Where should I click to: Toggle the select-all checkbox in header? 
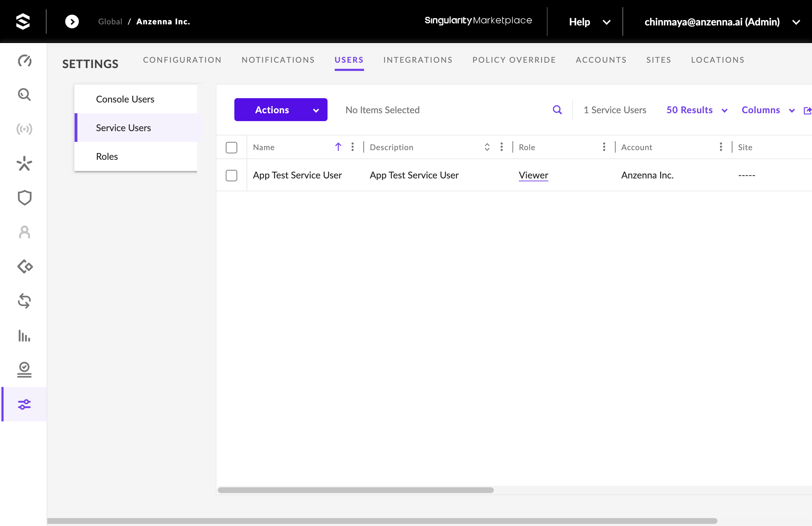click(231, 147)
